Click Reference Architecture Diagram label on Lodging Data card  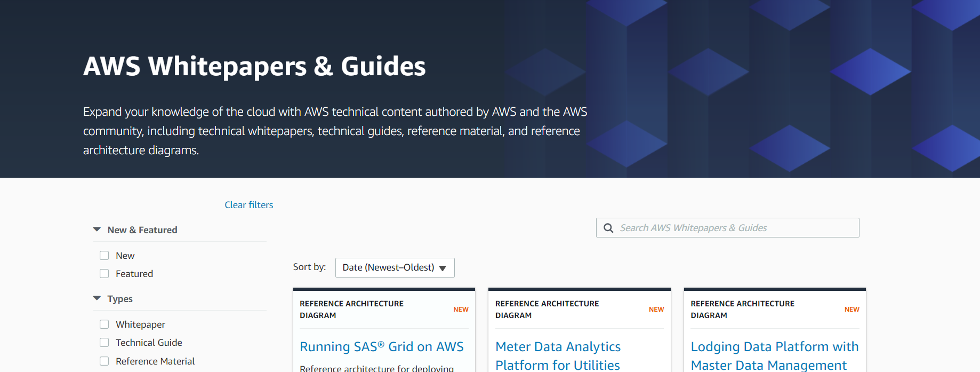(x=743, y=310)
